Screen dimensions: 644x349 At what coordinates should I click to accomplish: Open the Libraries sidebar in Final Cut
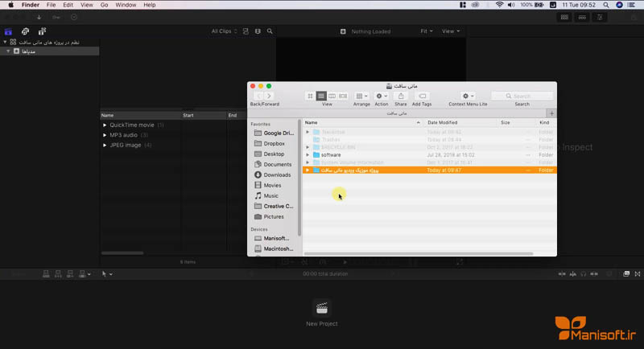(x=8, y=31)
